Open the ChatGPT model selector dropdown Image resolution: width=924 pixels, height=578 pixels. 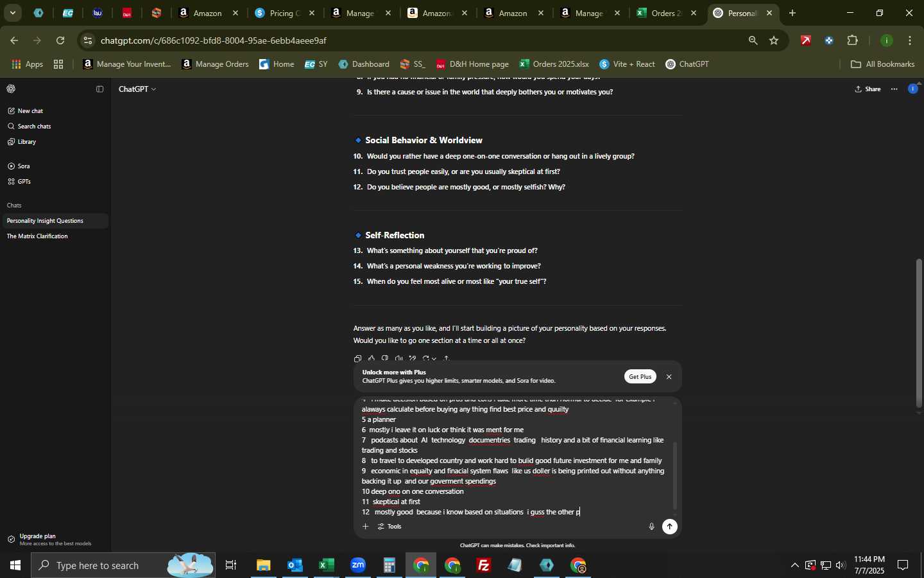coord(137,89)
